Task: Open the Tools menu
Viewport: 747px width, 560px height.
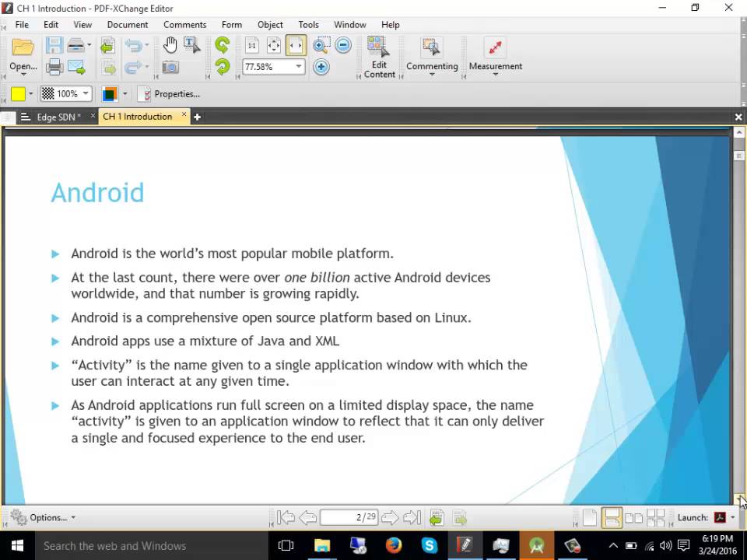Action: click(x=309, y=25)
